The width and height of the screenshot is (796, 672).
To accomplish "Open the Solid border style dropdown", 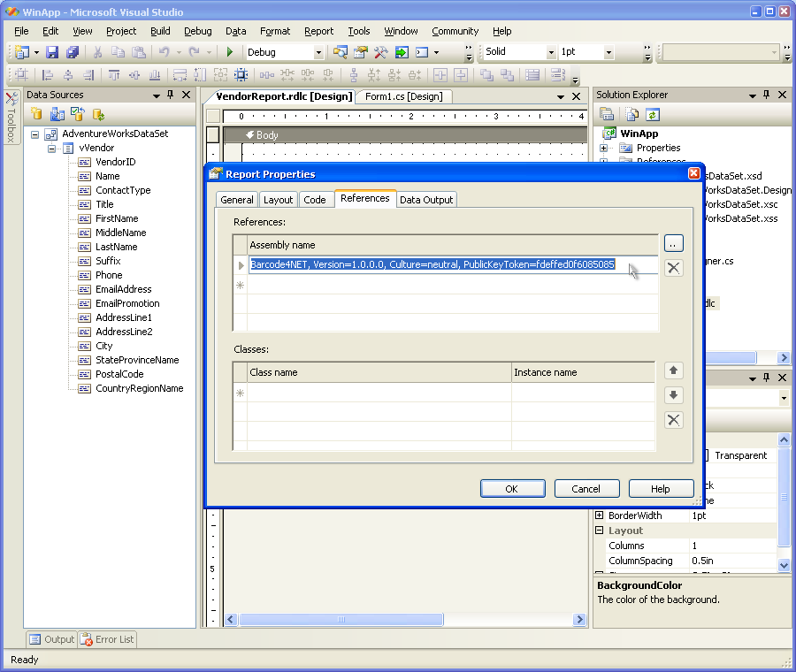I will 551,53.
